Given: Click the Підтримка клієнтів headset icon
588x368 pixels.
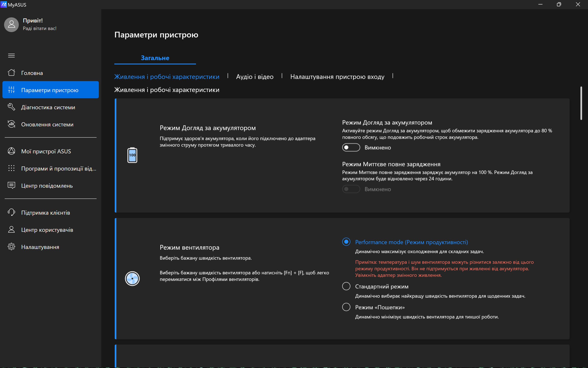Looking at the screenshot, I should pos(11,212).
